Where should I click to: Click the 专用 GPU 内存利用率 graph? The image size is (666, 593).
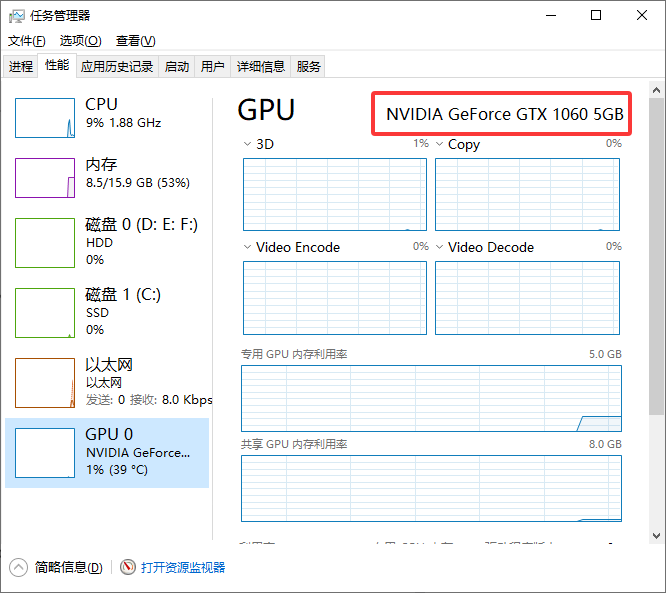431,398
